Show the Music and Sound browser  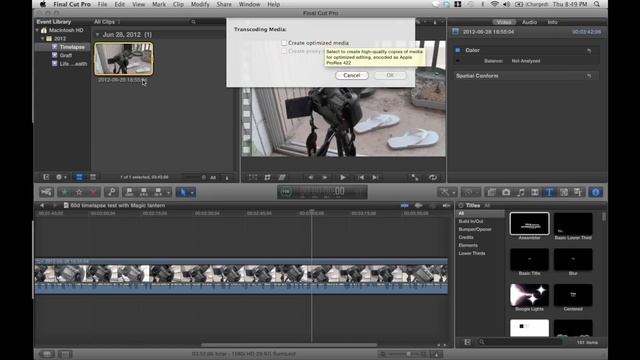[520, 192]
